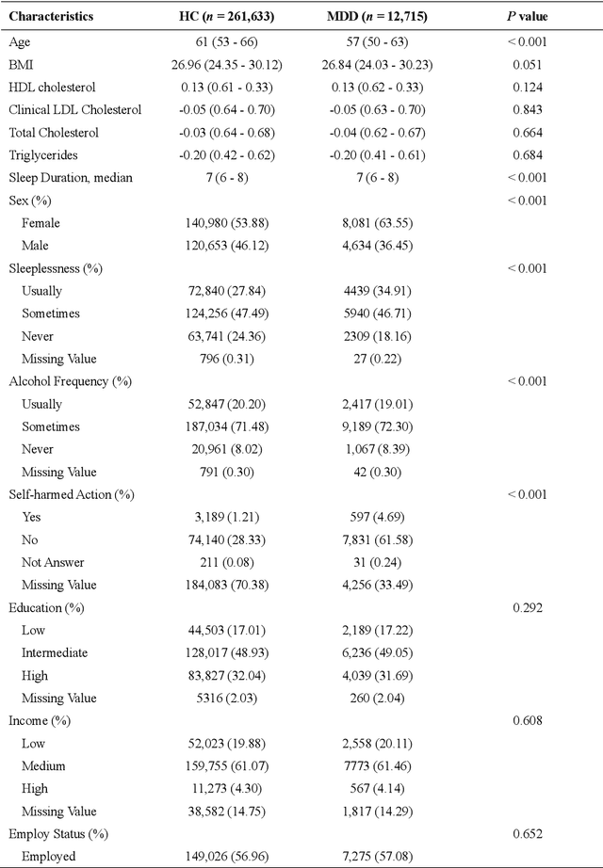
Task: Click the Self-harmed Action (%) section label
Action: pyautogui.click(x=71, y=494)
